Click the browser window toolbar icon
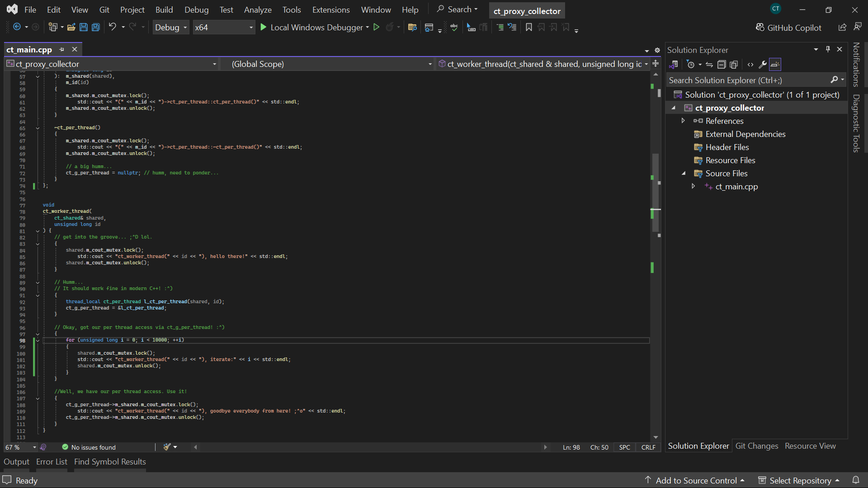Image resolution: width=868 pixels, height=488 pixels. tap(429, 27)
